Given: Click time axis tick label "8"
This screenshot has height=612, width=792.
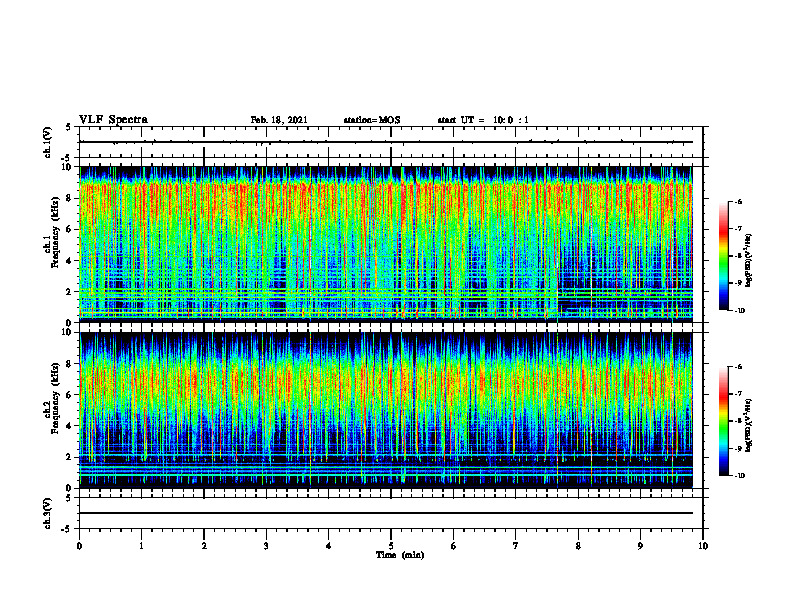Looking at the screenshot, I should click(578, 546).
